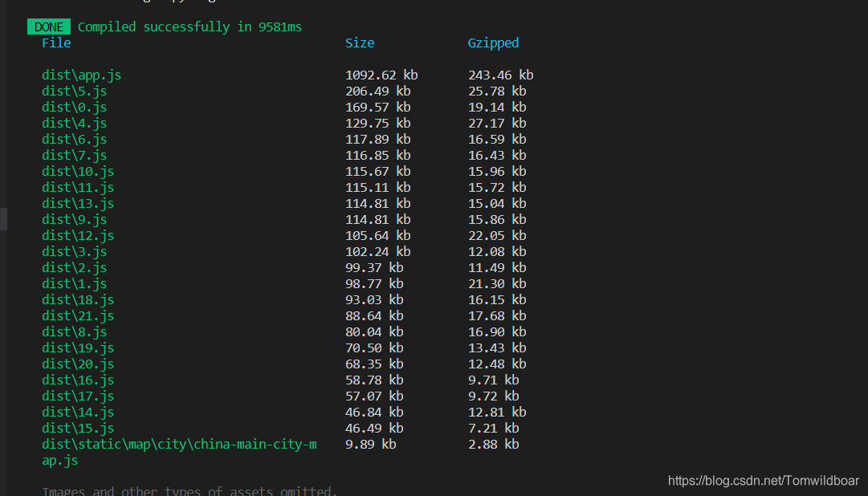Click the dist\4.js file name

(74, 123)
